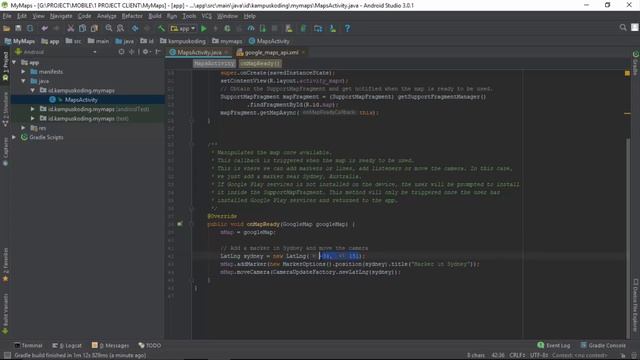Open the Device File Explorer side panel
This screenshot has width=640, height=360.
tap(636, 305)
